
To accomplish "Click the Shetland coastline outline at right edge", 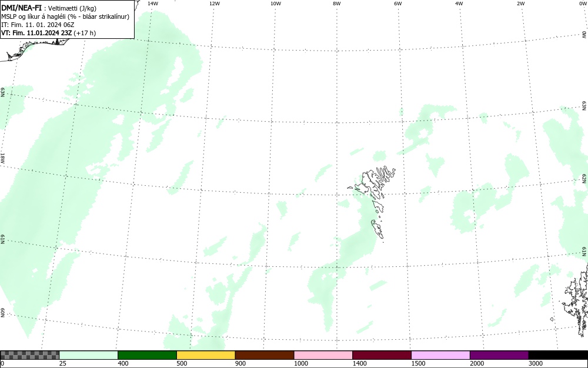I will click(576, 300).
